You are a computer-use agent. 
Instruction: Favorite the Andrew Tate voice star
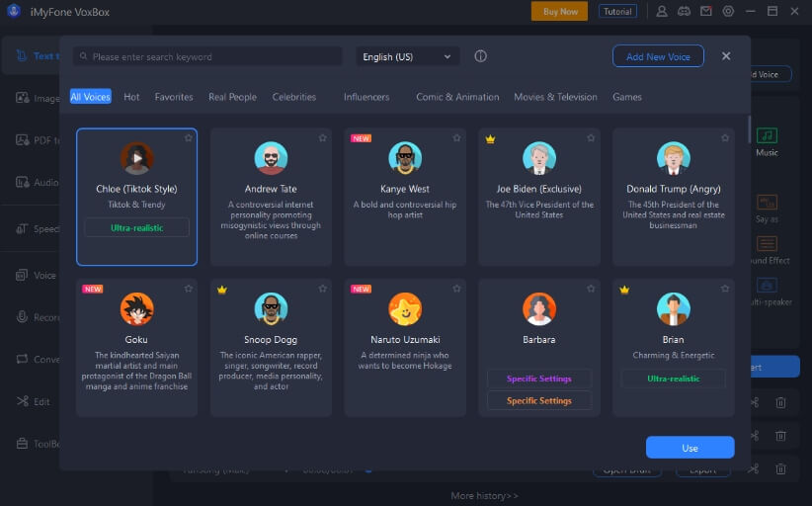323,137
